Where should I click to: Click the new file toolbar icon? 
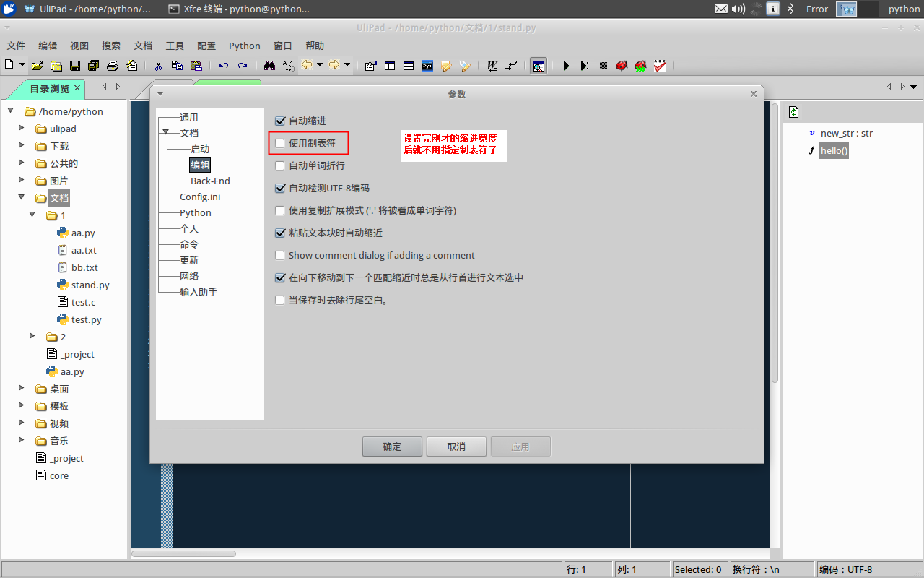9,65
